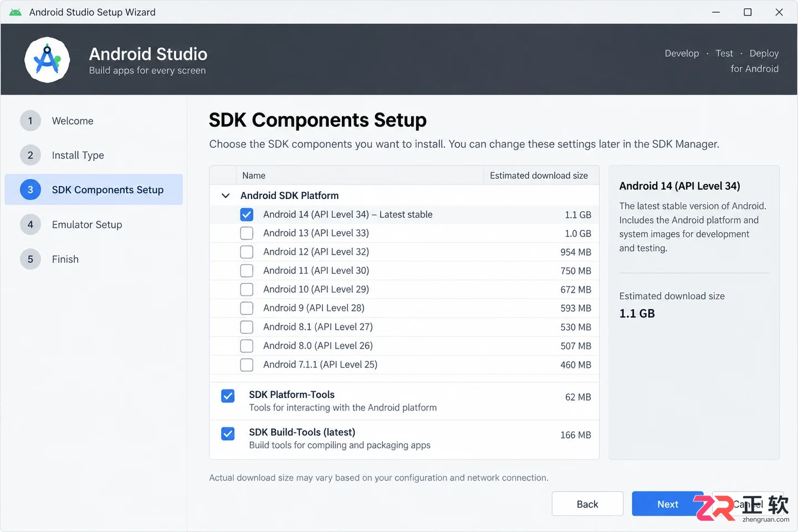Click the Android Studio Setup Wizard title text
Image resolution: width=798 pixels, height=532 pixels.
[x=93, y=12]
